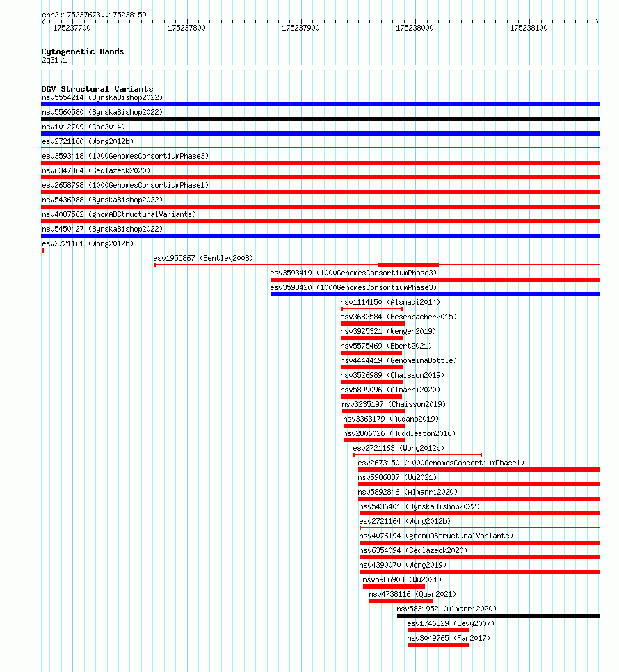This screenshot has height=672, width=619.
Task: Open esv1746829 (Levy2007) variant
Action: [451, 623]
